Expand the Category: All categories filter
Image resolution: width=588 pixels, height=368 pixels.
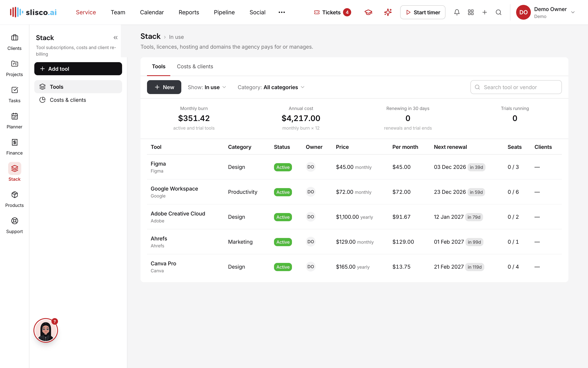click(x=271, y=87)
